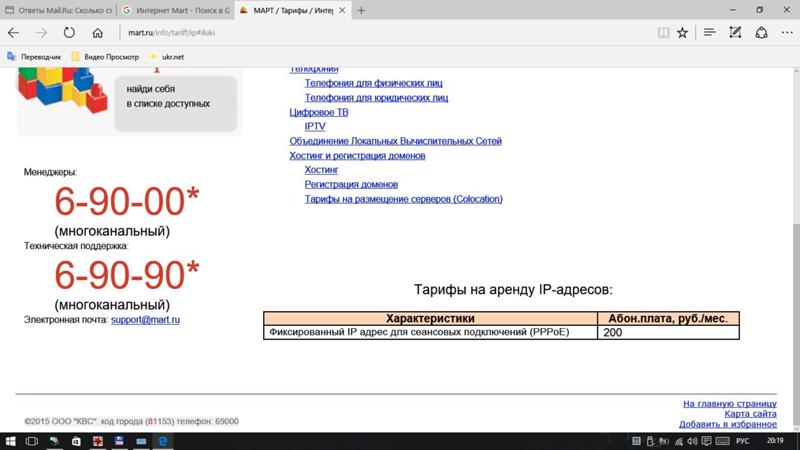Open Телефония для физических лиц link
Screen dimensions: 800x450
[373, 83]
